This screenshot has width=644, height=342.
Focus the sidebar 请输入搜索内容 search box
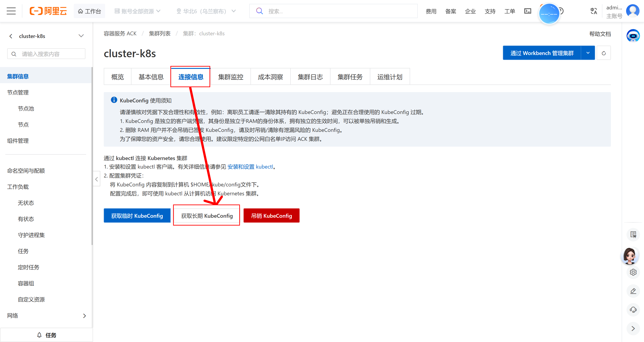click(x=46, y=54)
